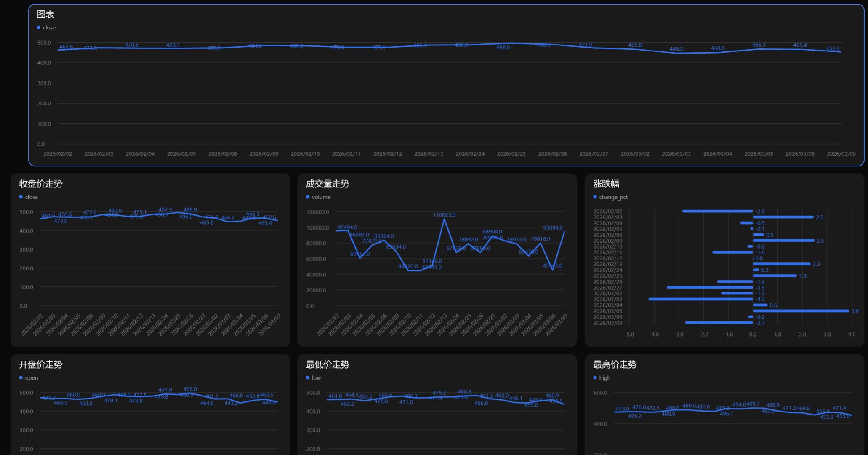
Task: Click the 95094.0 final volume point
Action: (564, 231)
